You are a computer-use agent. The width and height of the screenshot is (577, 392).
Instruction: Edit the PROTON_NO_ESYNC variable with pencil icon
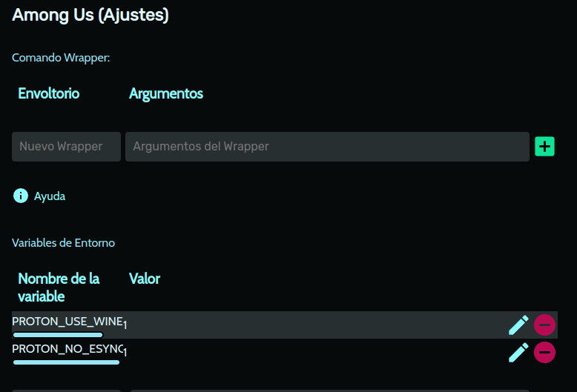coord(518,352)
